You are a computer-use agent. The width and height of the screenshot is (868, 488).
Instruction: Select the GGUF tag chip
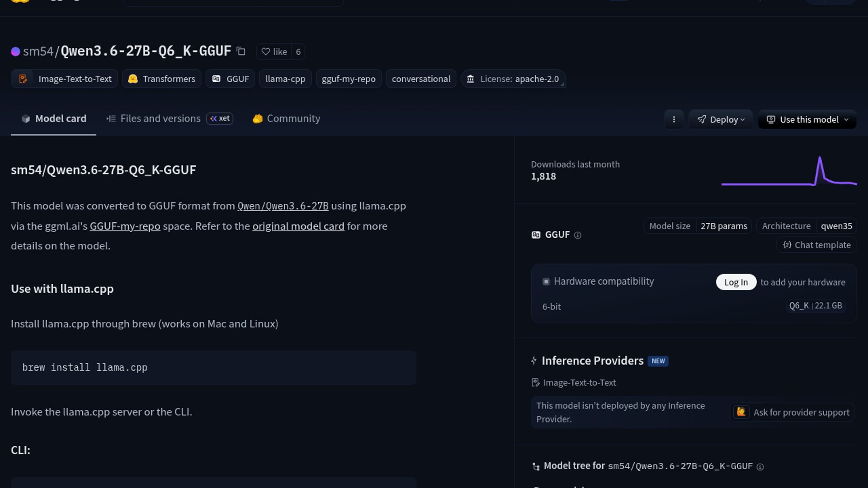pyautogui.click(x=230, y=79)
